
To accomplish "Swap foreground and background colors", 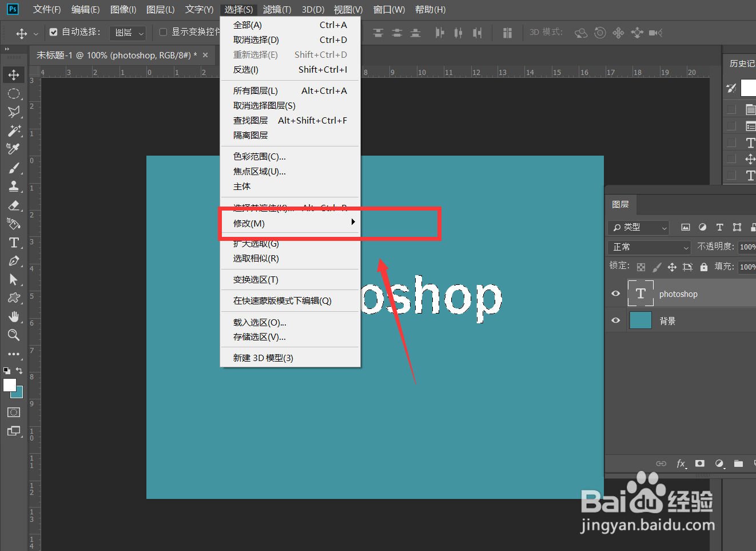I will pos(19,371).
